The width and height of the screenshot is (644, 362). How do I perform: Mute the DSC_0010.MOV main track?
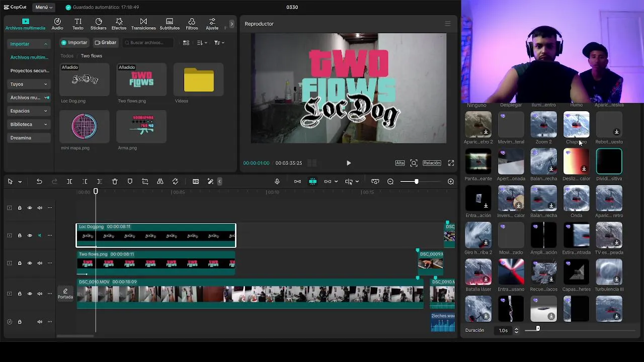[40, 294]
